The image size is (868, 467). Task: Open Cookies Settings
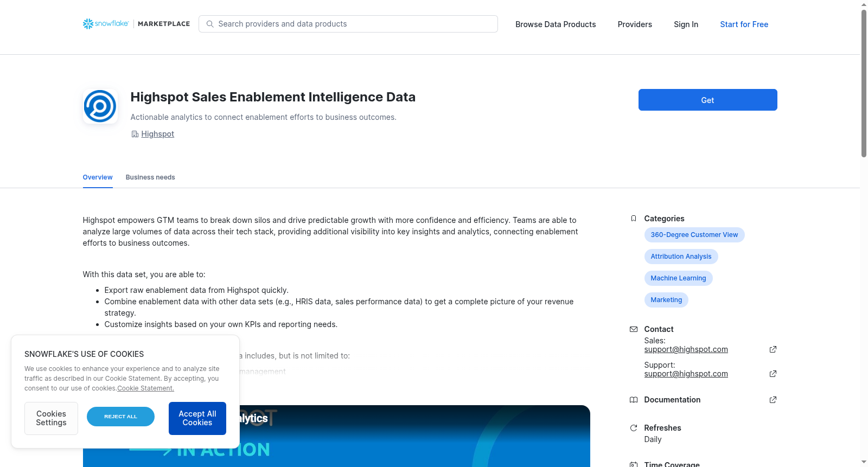coord(51,418)
